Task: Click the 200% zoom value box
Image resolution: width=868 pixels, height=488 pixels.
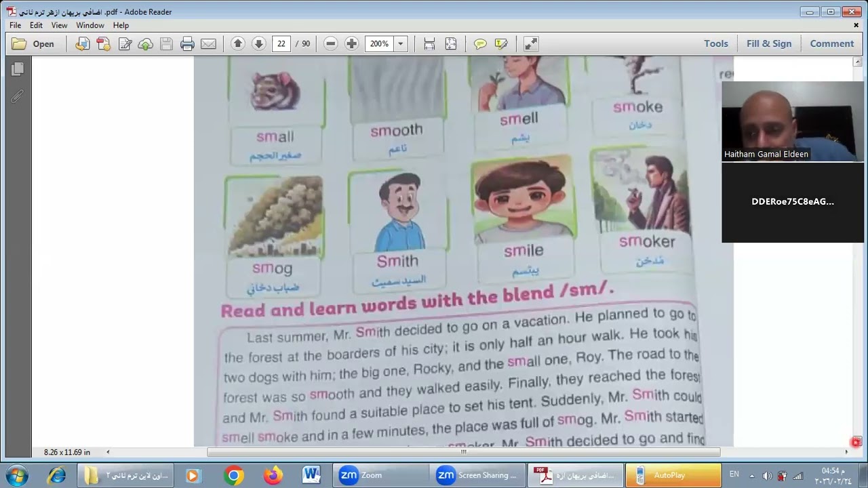Action: pos(379,43)
